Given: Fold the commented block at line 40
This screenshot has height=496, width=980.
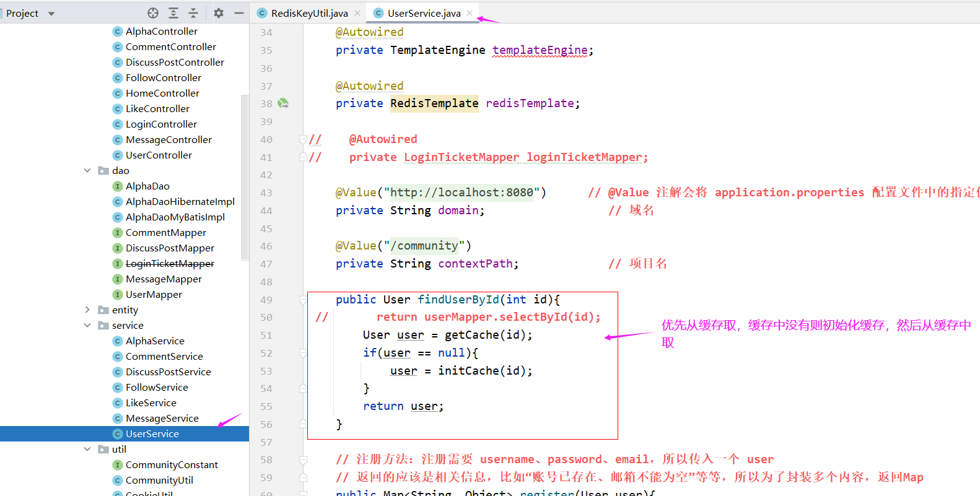Looking at the screenshot, I should [x=303, y=139].
